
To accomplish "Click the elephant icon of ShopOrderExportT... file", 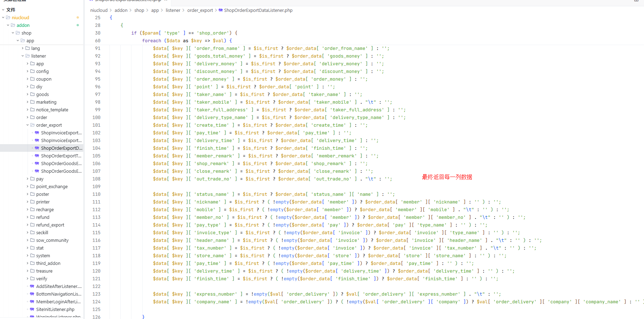I will point(37,156).
